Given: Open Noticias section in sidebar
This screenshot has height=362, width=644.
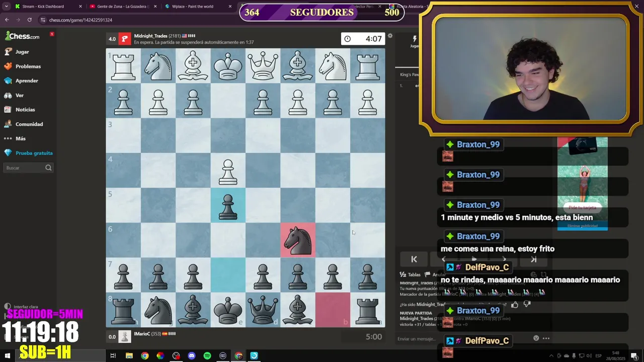Looking at the screenshot, I should pos(20,110).
